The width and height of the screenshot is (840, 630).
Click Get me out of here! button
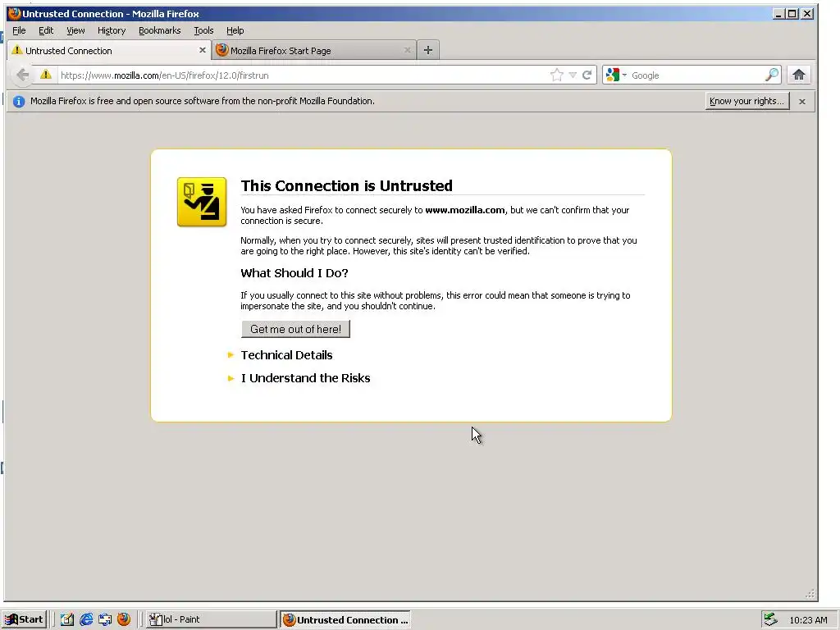pyautogui.click(x=295, y=329)
